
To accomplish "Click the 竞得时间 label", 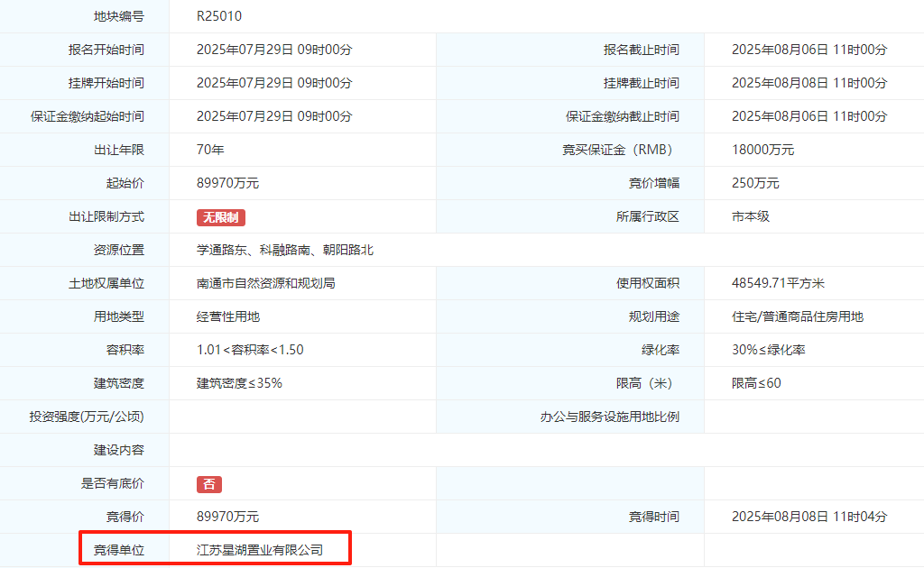I will pos(654,517).
